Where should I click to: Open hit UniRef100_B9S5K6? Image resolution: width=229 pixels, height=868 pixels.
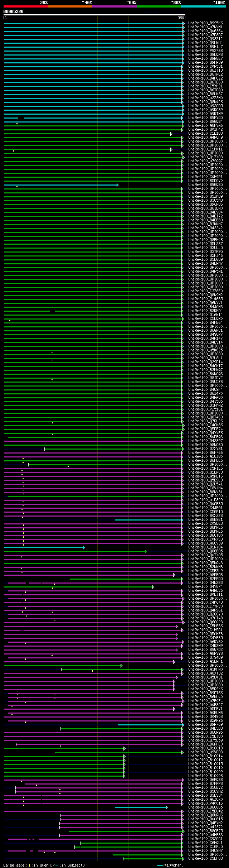(205, 23)
